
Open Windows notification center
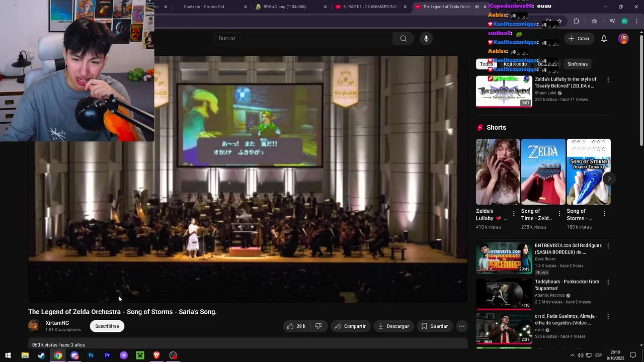coord(633,355)
